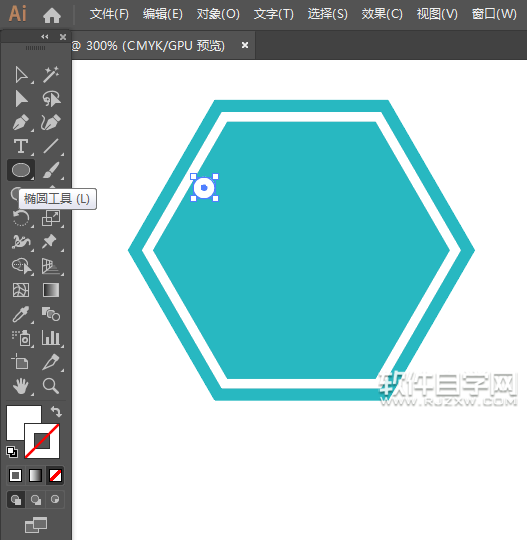Select the Gradient tool

pyautogui.click(x=51, y=290)
